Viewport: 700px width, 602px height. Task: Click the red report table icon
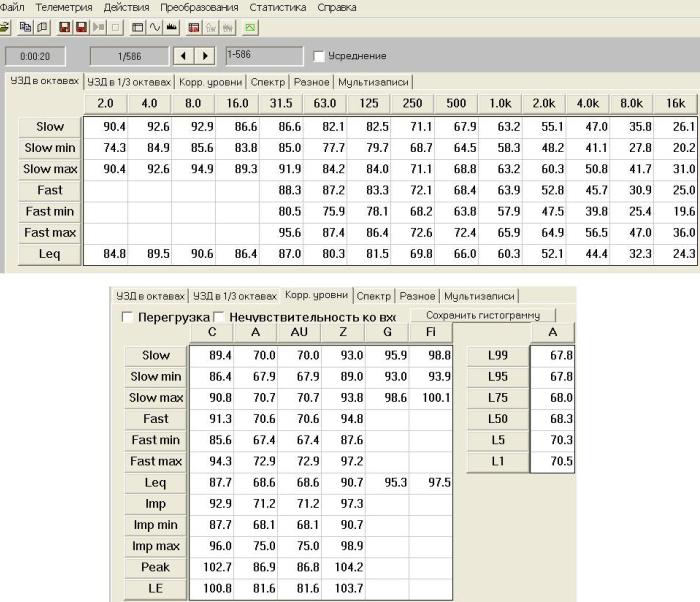[193, 27]
